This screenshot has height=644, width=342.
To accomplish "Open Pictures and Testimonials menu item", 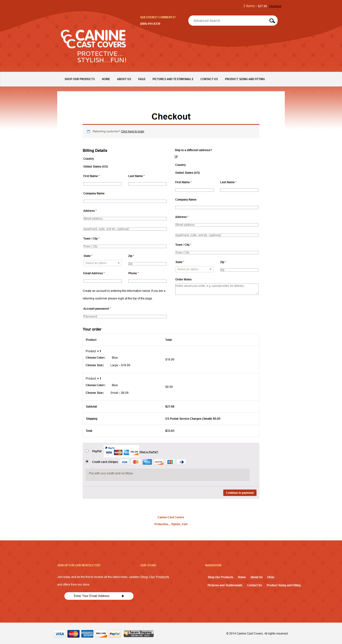I will (x=173, y=79).
